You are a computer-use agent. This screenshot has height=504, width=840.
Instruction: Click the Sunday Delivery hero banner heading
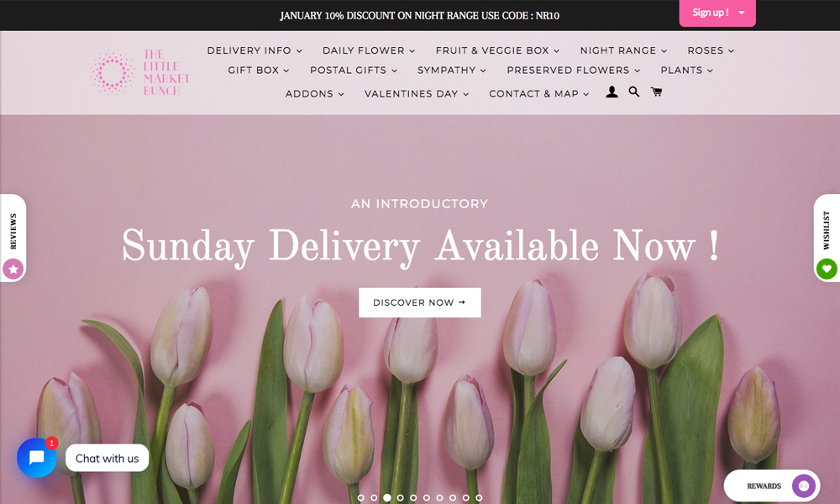[420, 246]
